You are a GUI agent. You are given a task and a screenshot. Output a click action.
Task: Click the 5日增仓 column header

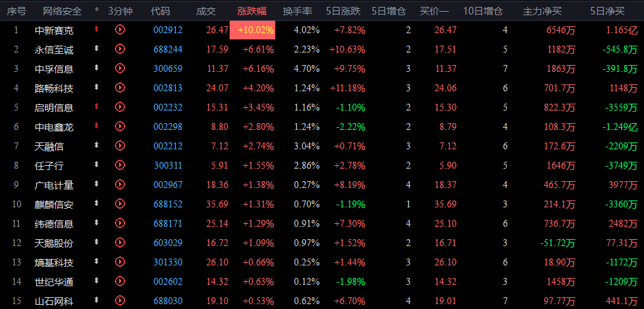coord(389,12)
